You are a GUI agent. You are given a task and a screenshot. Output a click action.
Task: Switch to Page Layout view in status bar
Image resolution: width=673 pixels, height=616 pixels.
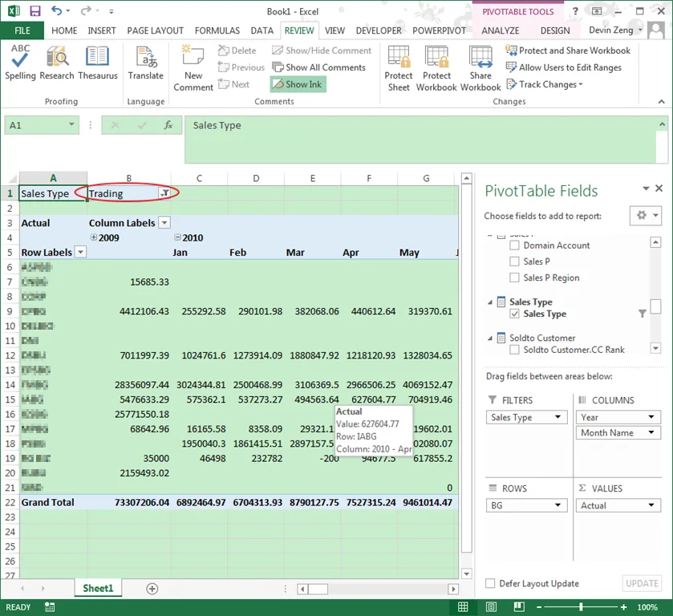(491, 607)
